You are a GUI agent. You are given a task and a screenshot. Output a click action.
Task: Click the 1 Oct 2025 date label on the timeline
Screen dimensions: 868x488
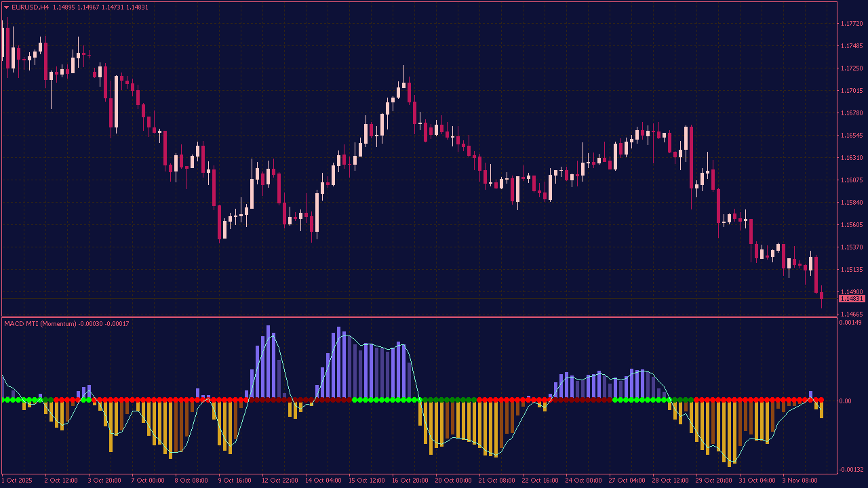(16, 480)
